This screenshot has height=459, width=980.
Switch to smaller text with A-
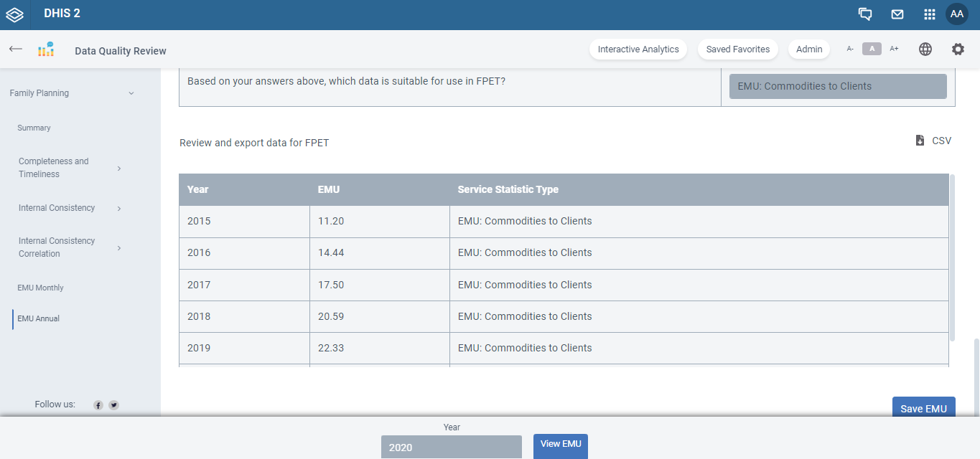point(850,49)
